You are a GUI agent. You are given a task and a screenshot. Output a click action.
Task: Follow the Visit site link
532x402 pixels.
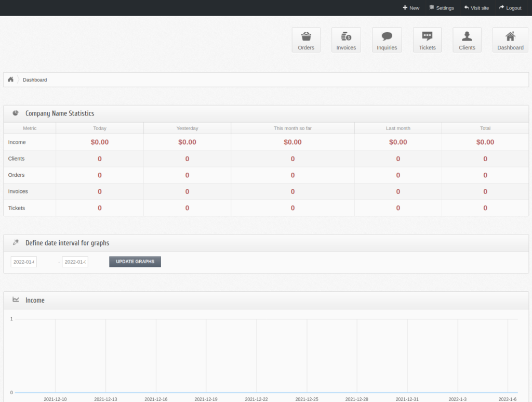click(476, 8)
